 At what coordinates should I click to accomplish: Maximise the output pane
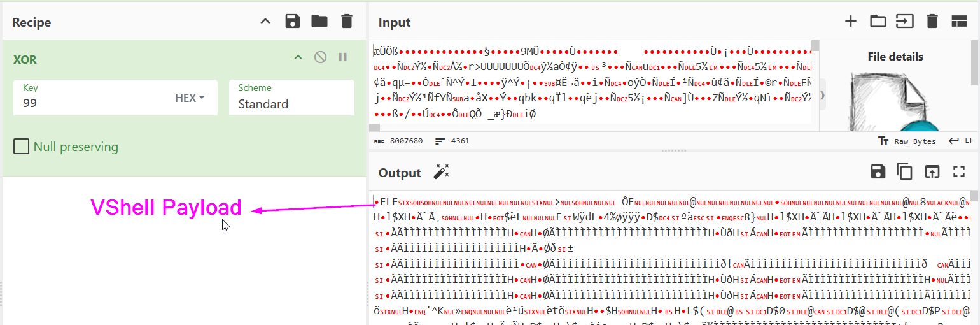[959, 171]
